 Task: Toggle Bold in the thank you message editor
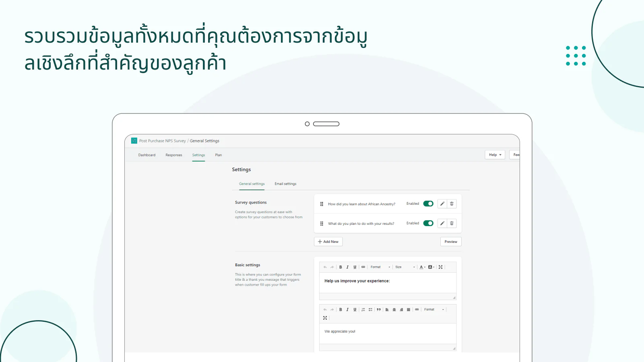tap(341, 310)
